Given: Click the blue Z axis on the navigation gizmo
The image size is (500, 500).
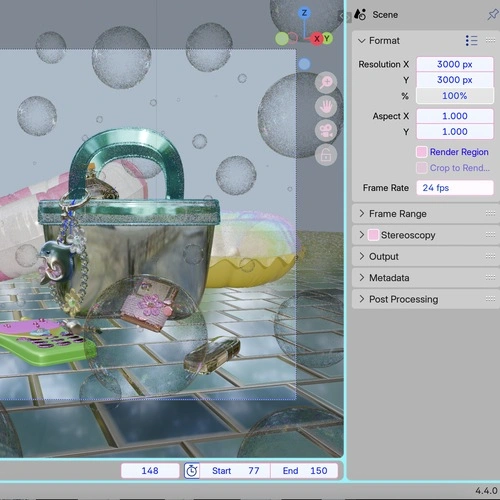Looking at the screenshot, I should click(x=304, y=13).
